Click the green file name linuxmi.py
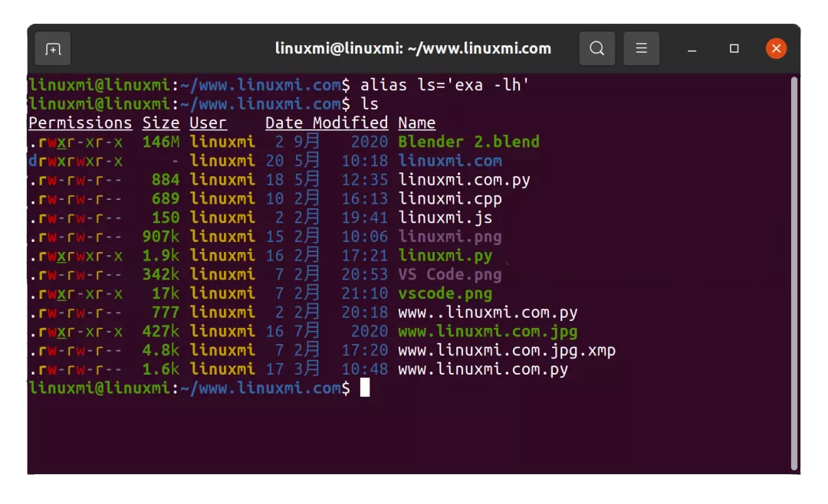Image resolution: width=828 pixels, height=504 pixels. click(445, 255)
